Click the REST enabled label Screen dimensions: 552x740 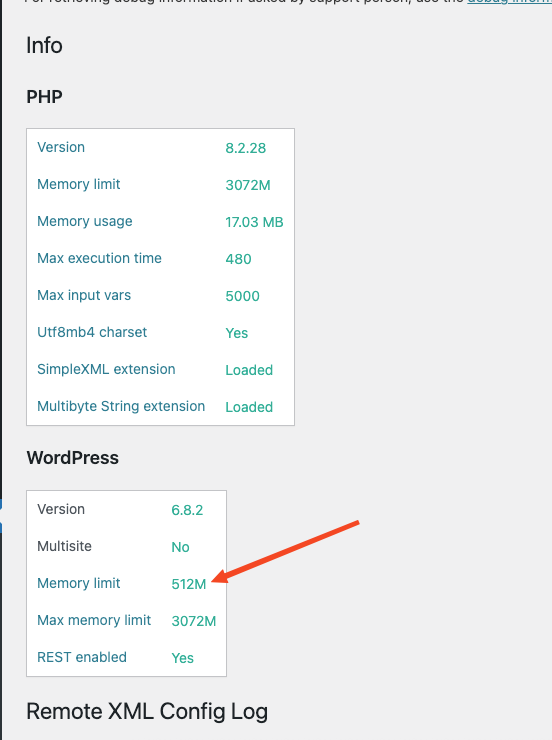tap(82, 657)
